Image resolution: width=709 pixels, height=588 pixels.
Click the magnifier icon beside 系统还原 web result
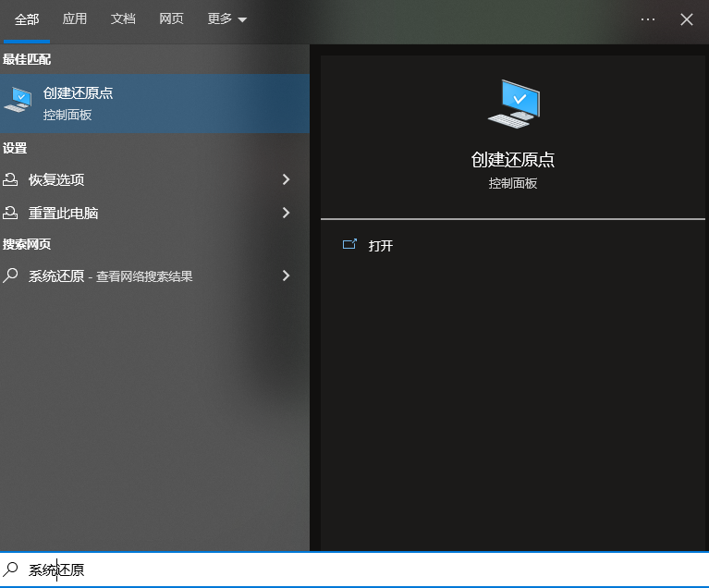[10, 276]
